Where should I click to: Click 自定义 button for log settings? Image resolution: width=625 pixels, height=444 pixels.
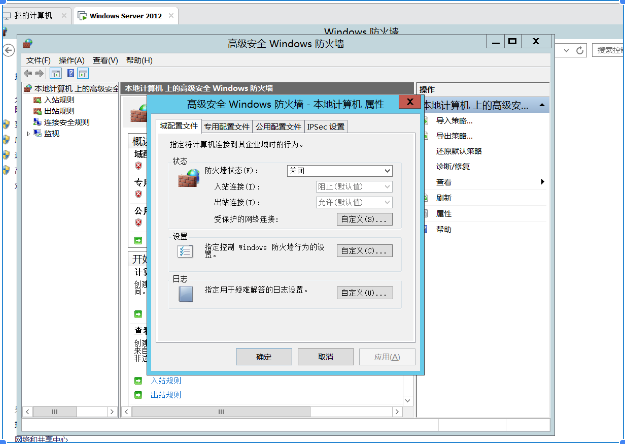click(x=364, y=293)
